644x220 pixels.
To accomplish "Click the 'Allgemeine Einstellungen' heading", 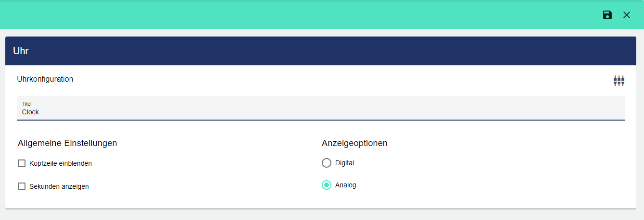I will coord(67,143).
